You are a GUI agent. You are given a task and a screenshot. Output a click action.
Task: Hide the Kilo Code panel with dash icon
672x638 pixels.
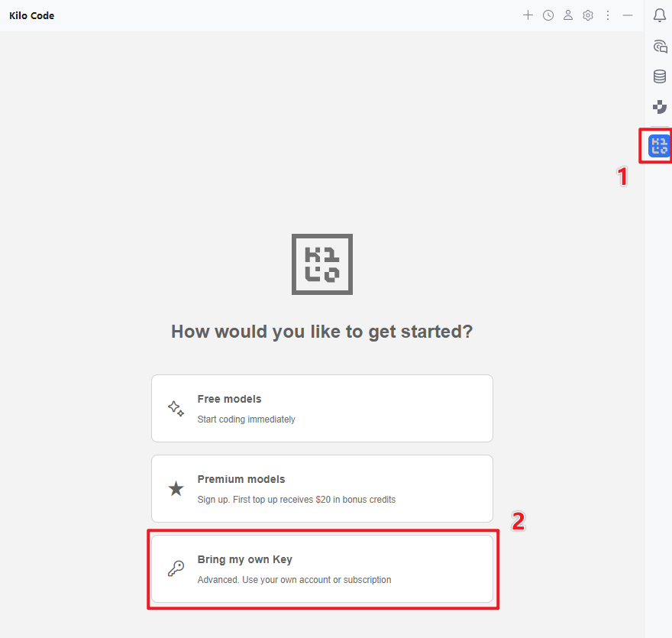coord(628,15)
